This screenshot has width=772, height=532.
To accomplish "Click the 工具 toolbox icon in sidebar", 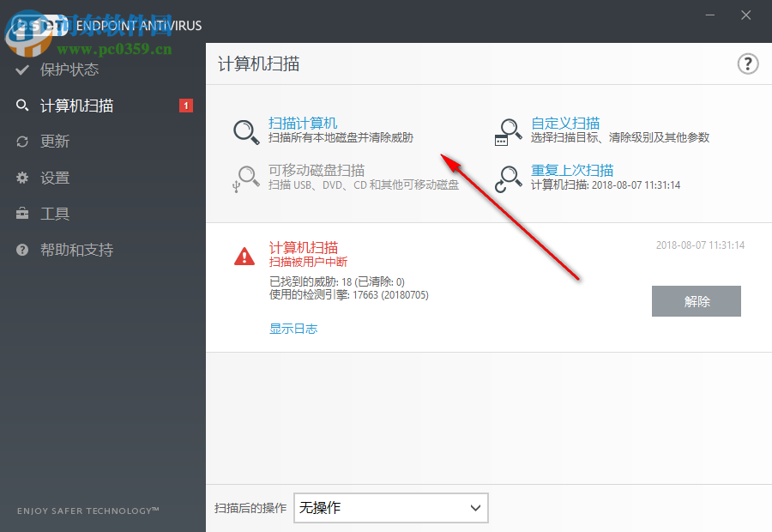I will (x=22, y=214).
